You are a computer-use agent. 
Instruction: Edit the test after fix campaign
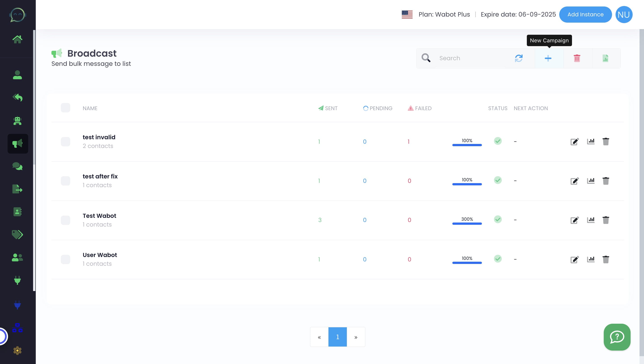[574, 181]
